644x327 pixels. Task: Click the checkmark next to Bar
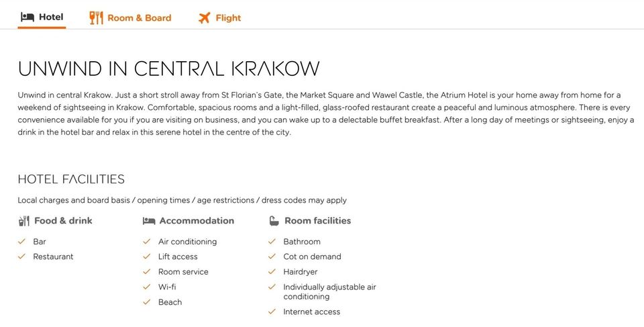[21, 242]
